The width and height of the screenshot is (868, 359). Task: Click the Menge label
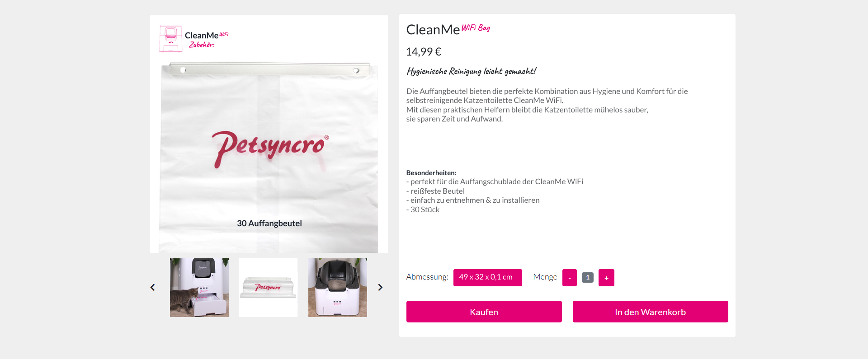(x=545, y=277)
